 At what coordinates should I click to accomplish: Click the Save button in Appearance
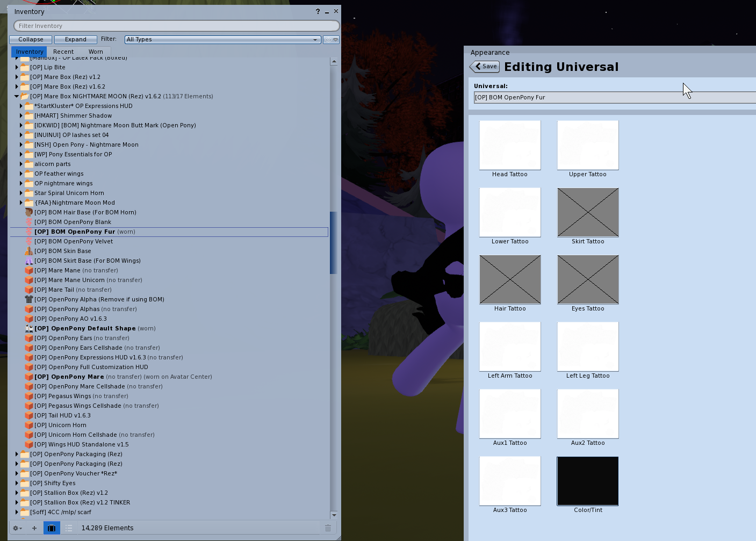485,67
